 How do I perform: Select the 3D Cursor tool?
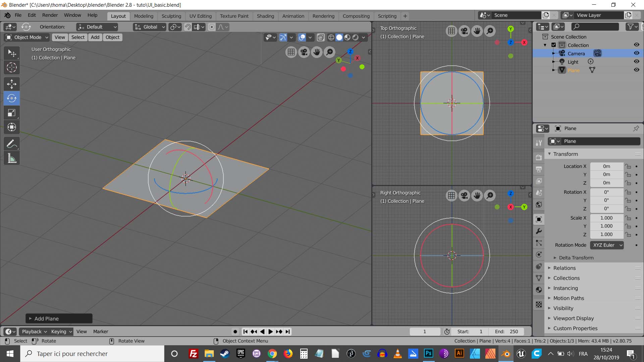coord(12,67)
